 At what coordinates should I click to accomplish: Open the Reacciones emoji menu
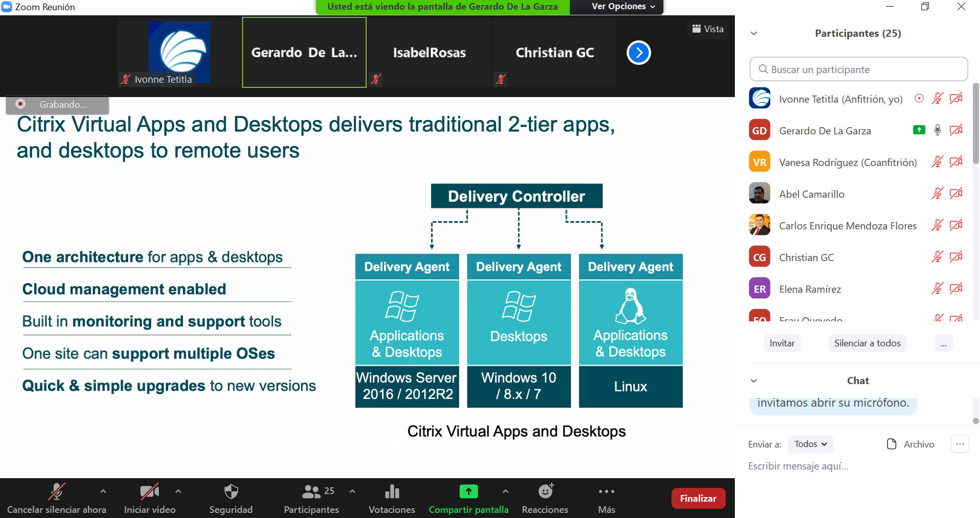coord(545,499)
